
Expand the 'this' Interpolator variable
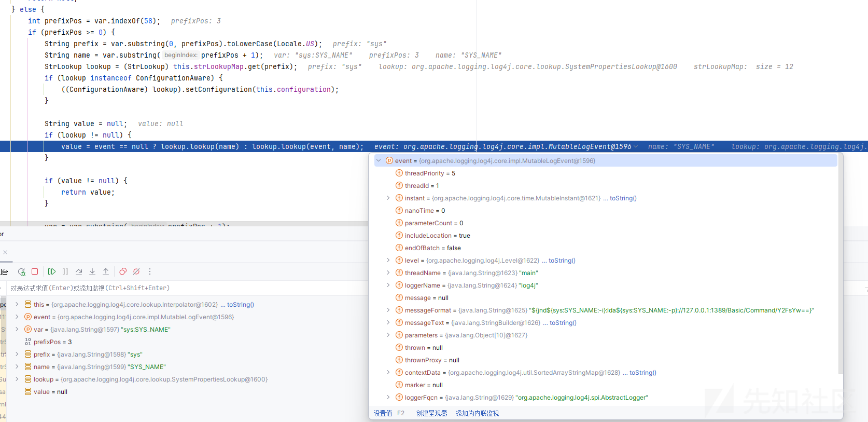(x=17, y=304)
